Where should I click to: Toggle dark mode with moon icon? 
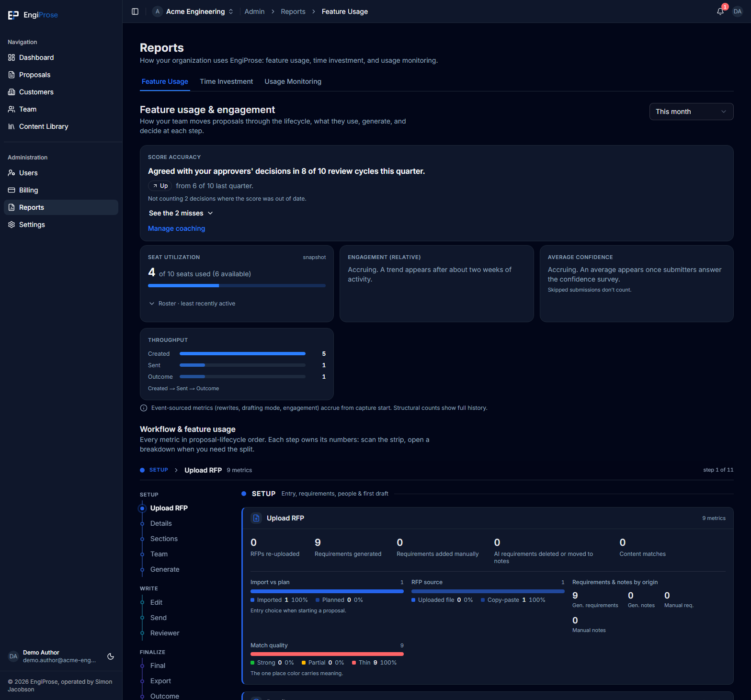(x=111, y=656)
